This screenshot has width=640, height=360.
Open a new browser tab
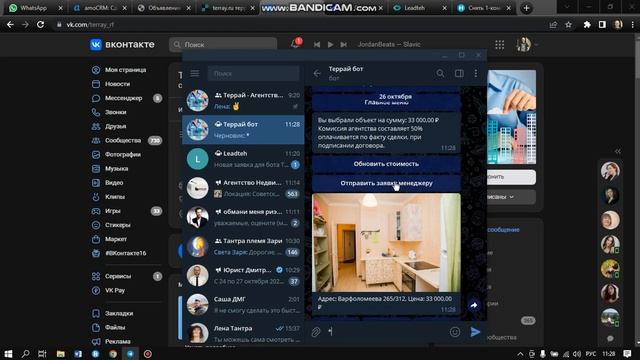pos(527,8)
